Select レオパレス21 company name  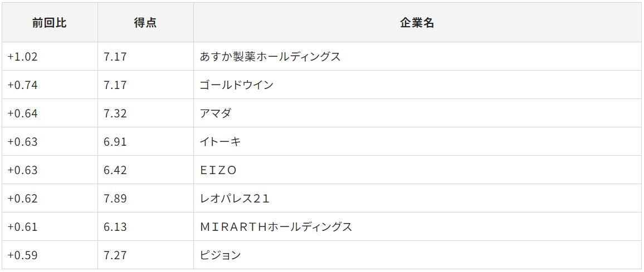235,198
